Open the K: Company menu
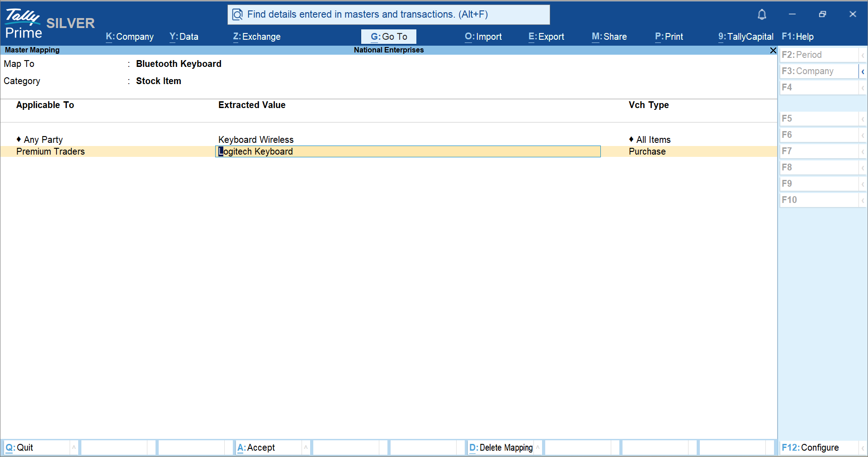 pyautogui.click(x=130, y=37)
